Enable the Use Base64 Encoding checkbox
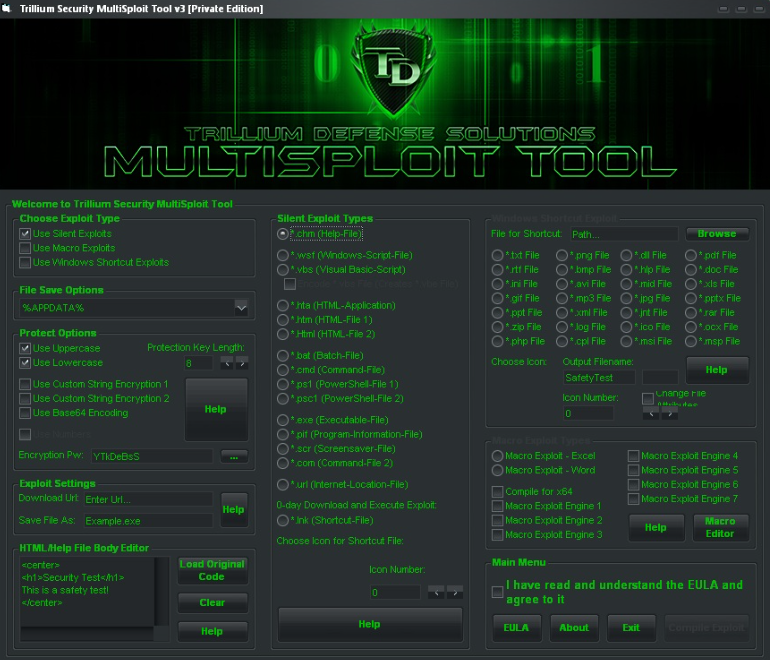Screen dimensions: 773x660 tap(25, 413)
